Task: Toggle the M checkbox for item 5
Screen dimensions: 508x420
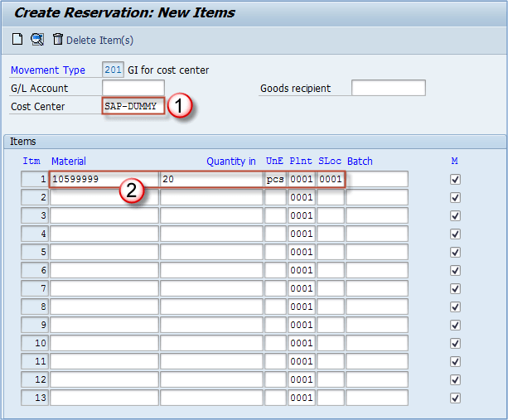Action: (455, 252)
